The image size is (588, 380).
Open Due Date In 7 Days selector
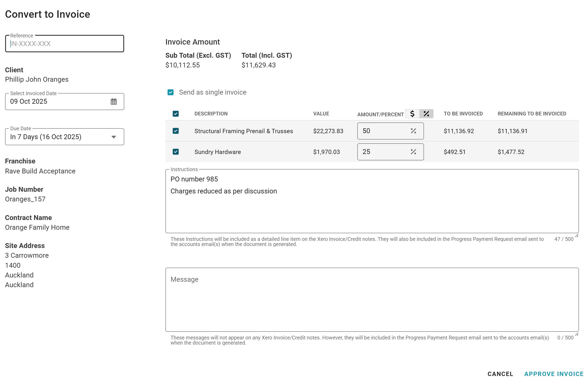pyautogui.click(x=57, y=137)
